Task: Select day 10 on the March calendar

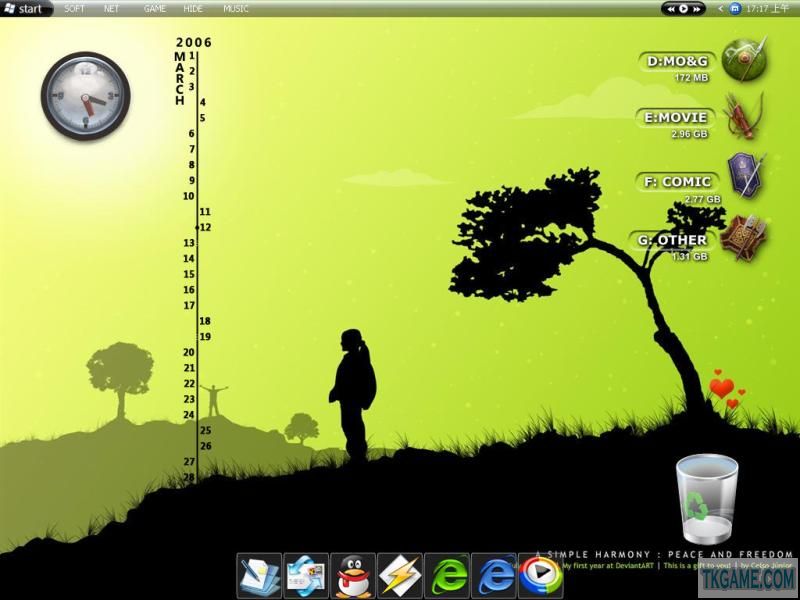Action: pos(189,196)
